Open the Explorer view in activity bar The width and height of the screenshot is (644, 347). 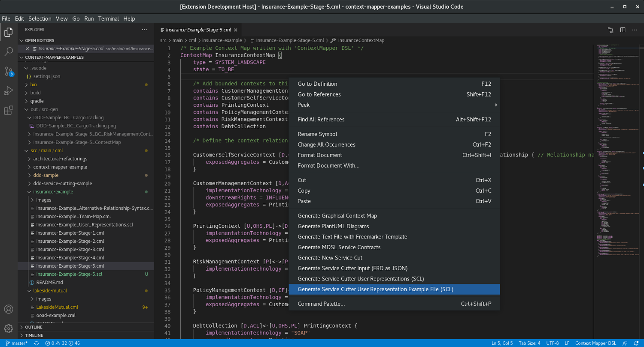[x=9, y=32]
